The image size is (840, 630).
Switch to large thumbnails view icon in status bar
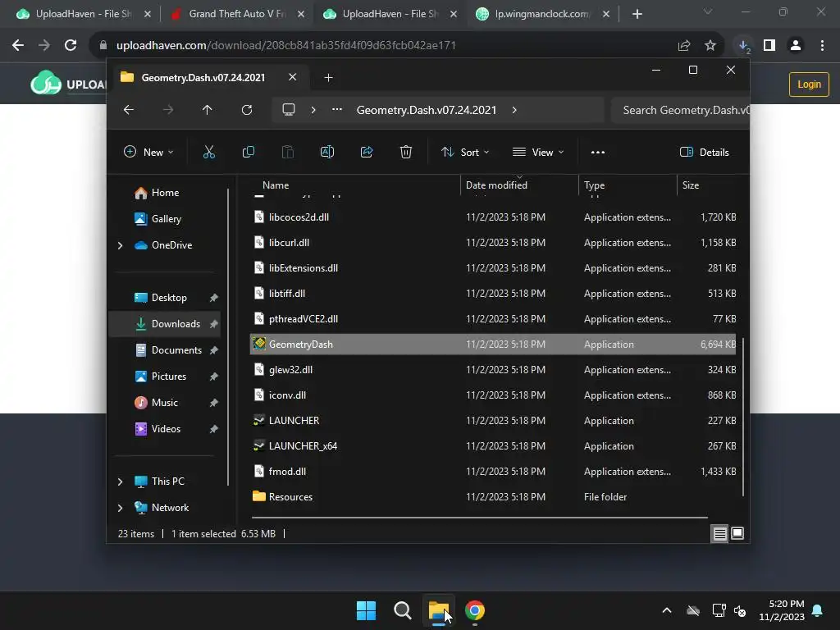pyautogui.click(x=737, y=533)
